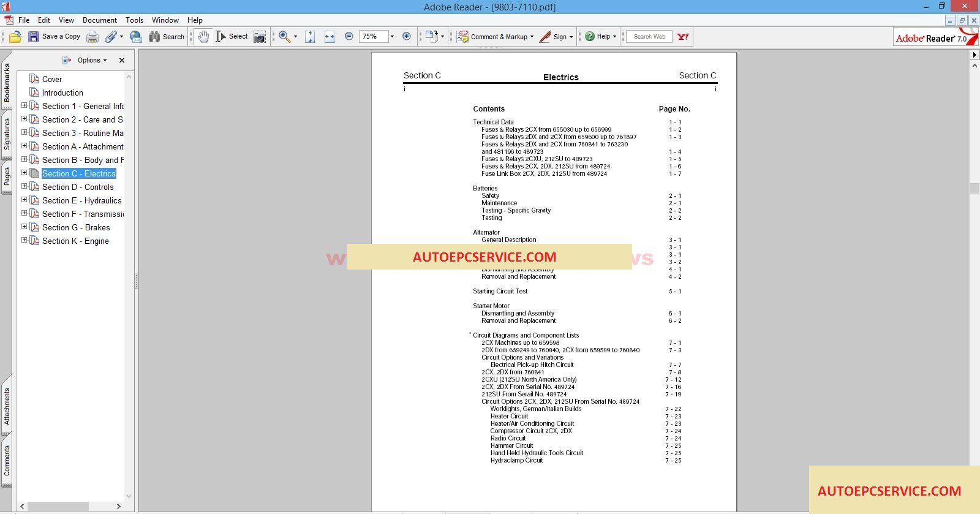Open the Help toolbar dropdown

[600, 37]
